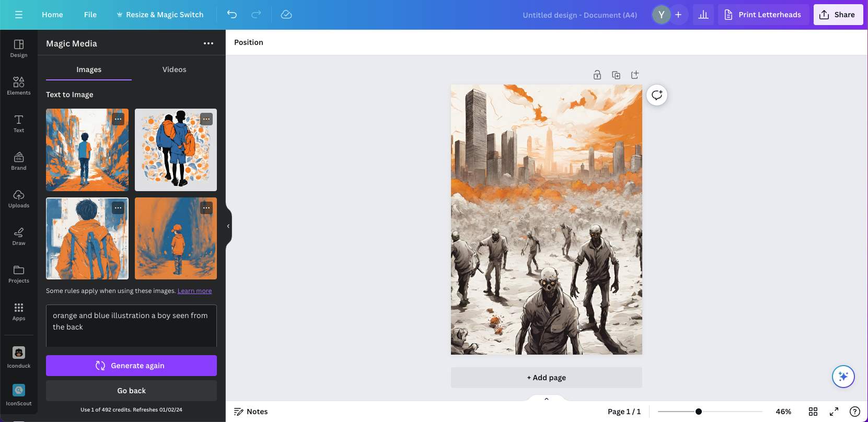The height and width of the screenshot is (422, 868).
Task: Open options for the orange jacket boy image
Action: [118, 208]
